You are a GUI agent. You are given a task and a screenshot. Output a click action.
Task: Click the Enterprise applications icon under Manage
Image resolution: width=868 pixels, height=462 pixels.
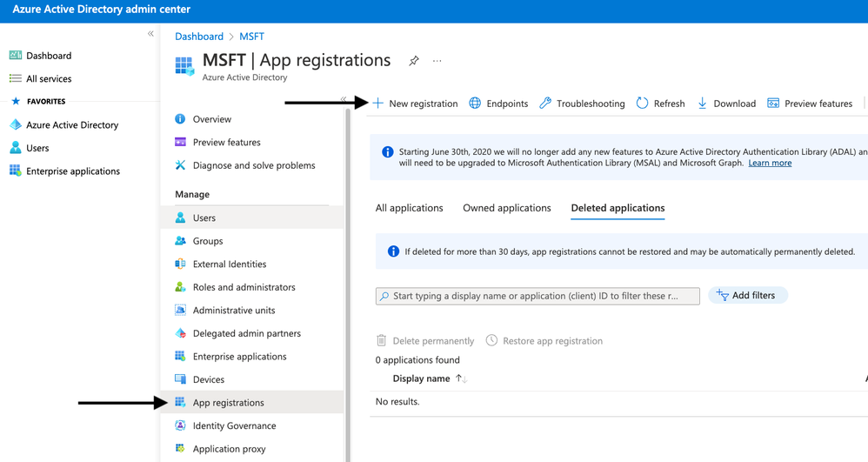click(180, 356)
